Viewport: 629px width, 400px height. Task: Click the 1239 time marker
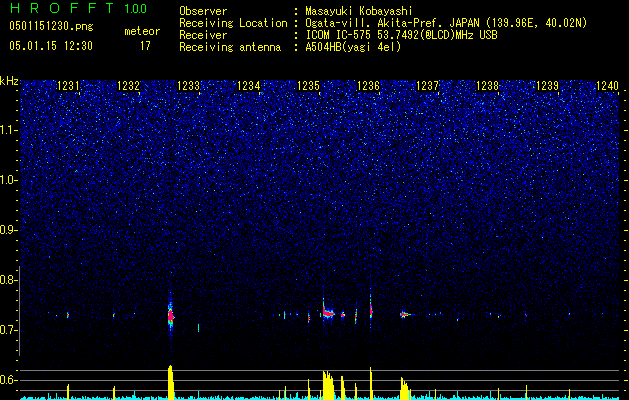[x=547, y=86]
